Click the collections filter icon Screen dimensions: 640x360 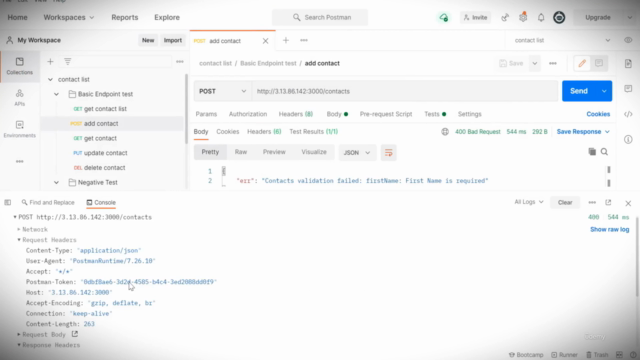tap(68, 62)
